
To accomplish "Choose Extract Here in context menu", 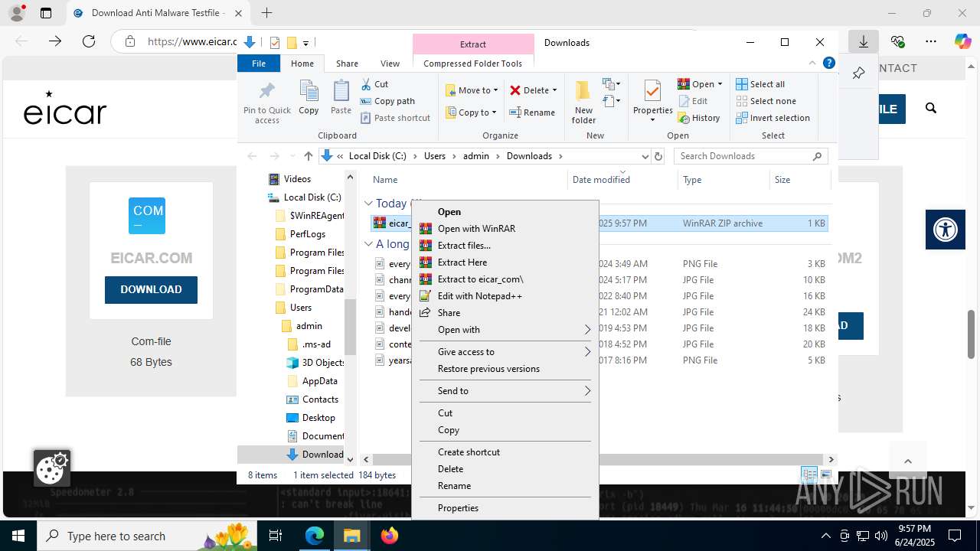I will coord(505,262).
